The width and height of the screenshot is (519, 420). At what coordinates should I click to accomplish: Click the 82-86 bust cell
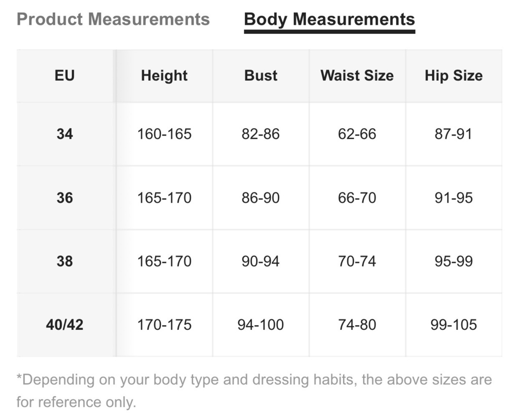click(261, 134)
